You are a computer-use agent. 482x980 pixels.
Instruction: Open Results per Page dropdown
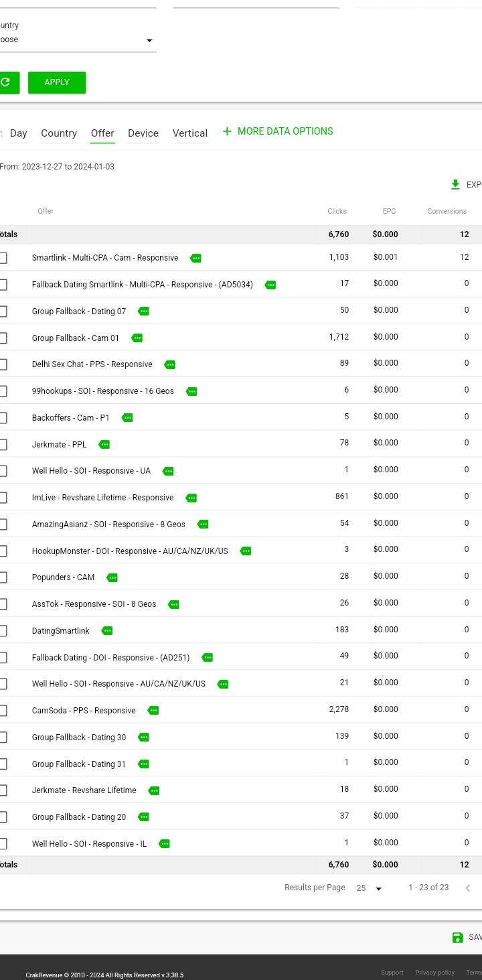[x=369, y=888]
